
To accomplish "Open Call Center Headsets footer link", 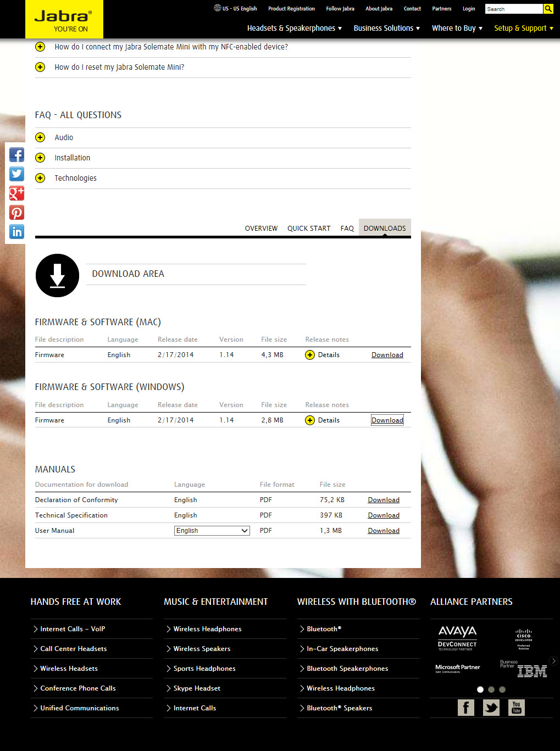I will click(x=74, y=649).
